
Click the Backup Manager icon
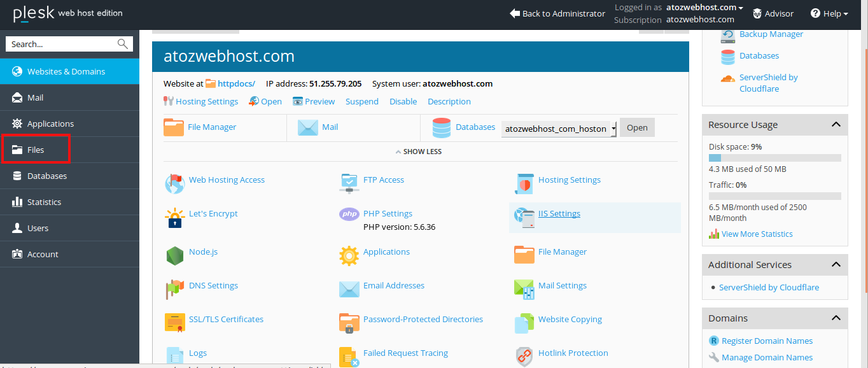coord(728,35)
